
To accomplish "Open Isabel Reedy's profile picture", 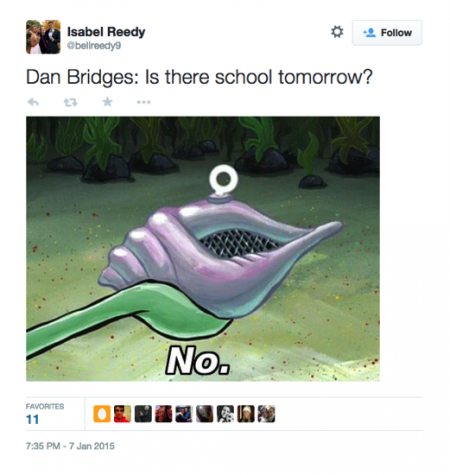I will coord(43,37).
